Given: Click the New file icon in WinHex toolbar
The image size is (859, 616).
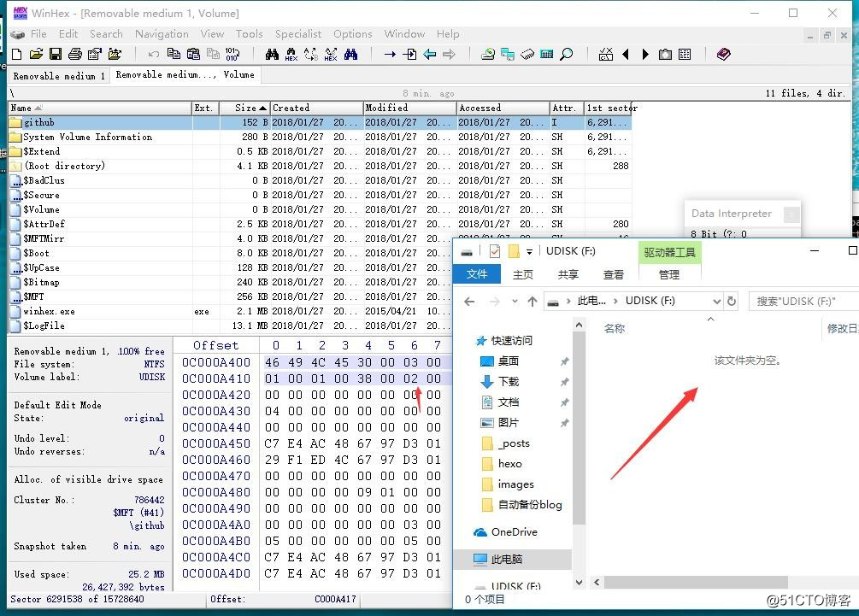Looking at the screenshot, I should pos(16,54).
